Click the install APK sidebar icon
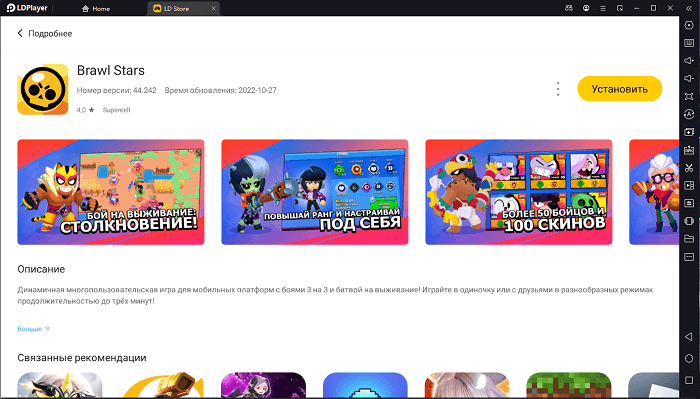700x399 pixels. [x=689, y=150]
